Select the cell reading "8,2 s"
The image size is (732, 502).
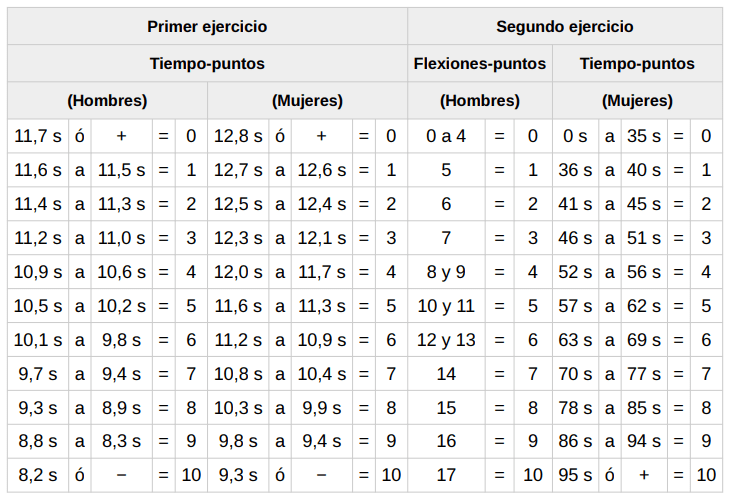(x=38, y=475)
